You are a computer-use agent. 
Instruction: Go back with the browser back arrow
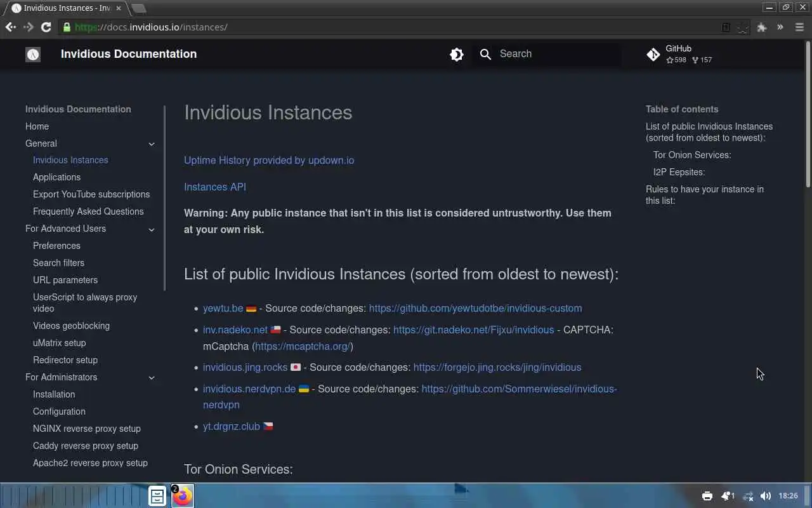tap(10, 27)
